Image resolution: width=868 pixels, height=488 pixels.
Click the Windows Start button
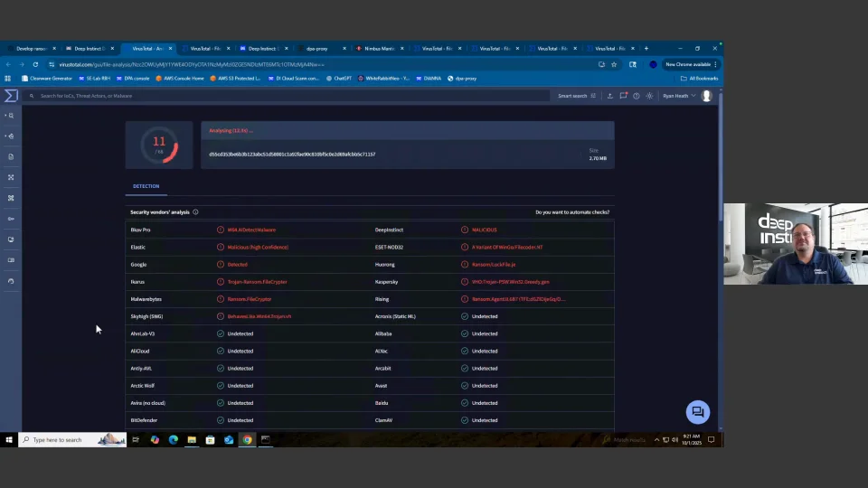tap(9, 440)
